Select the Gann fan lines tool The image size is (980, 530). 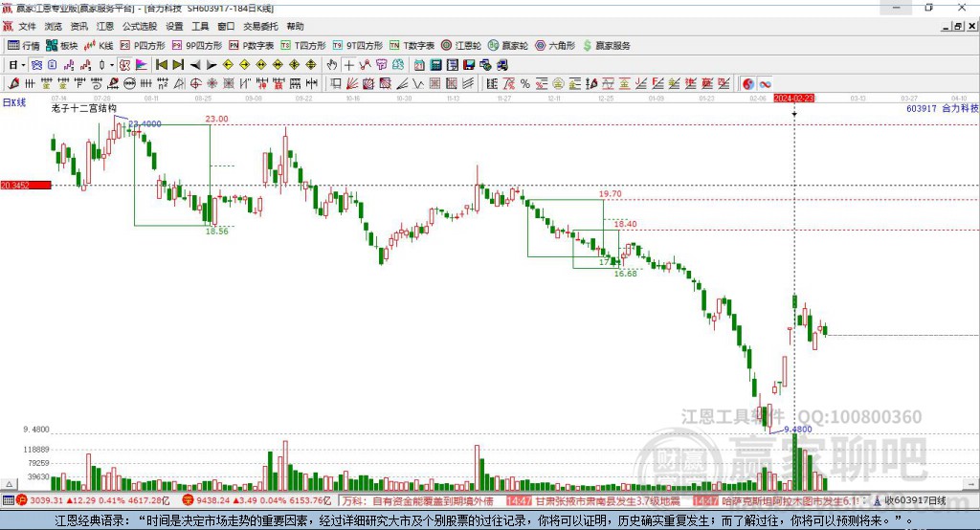tap(352, 84)
